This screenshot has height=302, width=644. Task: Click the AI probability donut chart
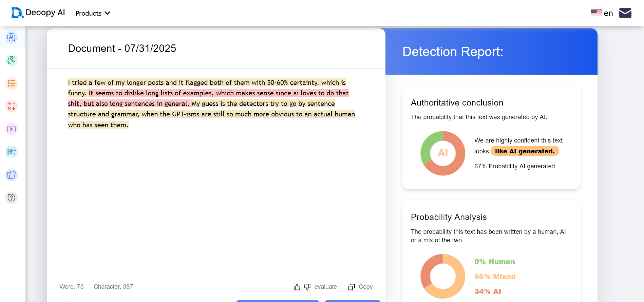(x=443, y=153)
